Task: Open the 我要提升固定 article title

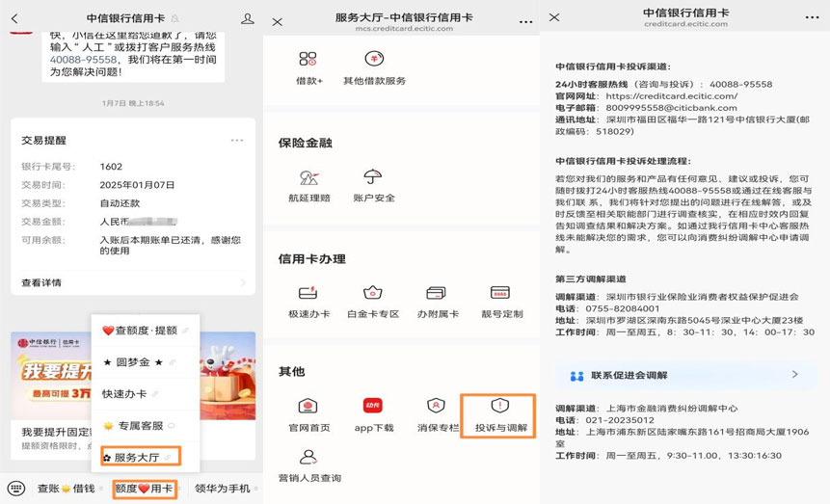Action: coord(56,432)
